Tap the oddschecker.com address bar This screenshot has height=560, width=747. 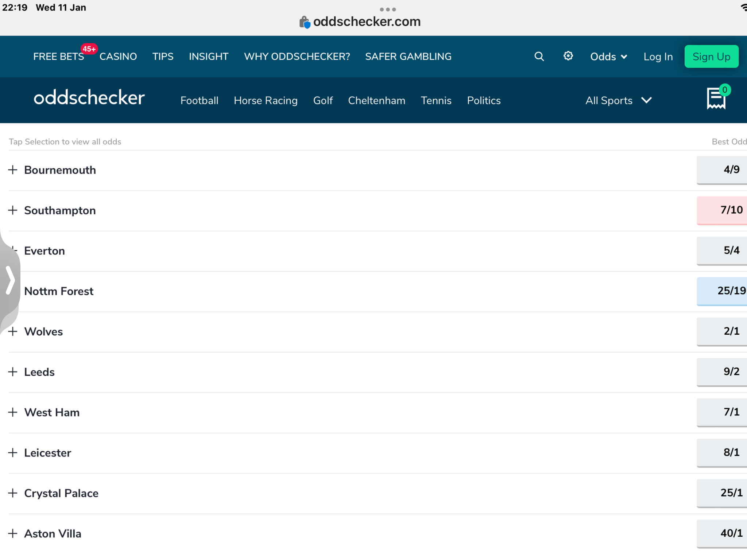pos(367,22)
